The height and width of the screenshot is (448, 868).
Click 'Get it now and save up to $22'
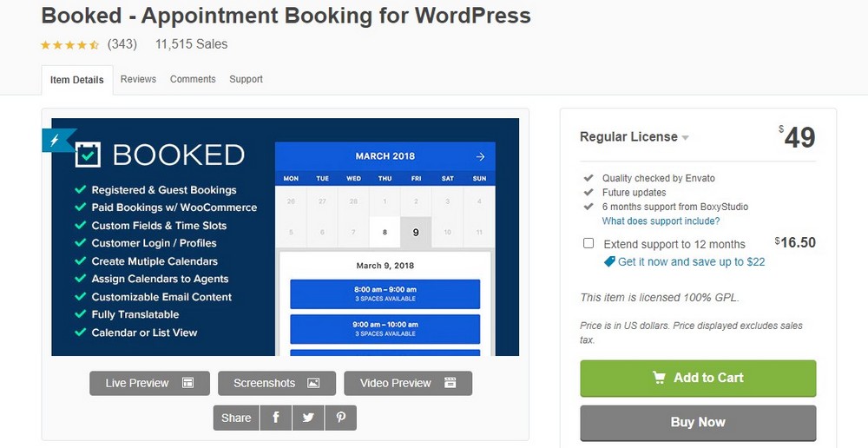click(692, 261)
